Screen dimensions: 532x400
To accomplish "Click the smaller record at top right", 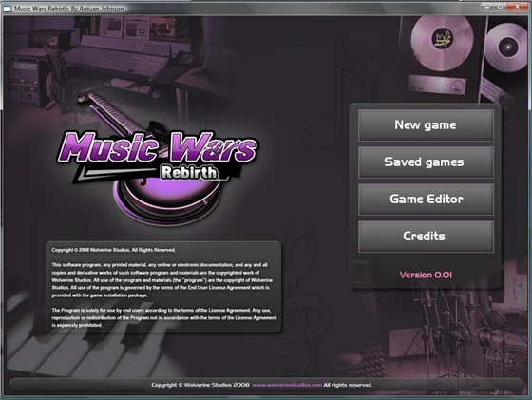I will [x=507, y=47].
